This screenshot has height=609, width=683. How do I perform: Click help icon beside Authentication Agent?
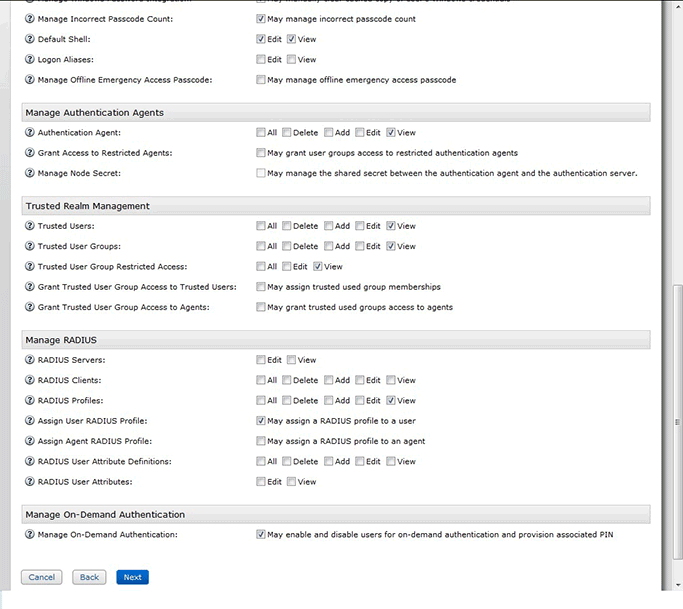[30, 133]
